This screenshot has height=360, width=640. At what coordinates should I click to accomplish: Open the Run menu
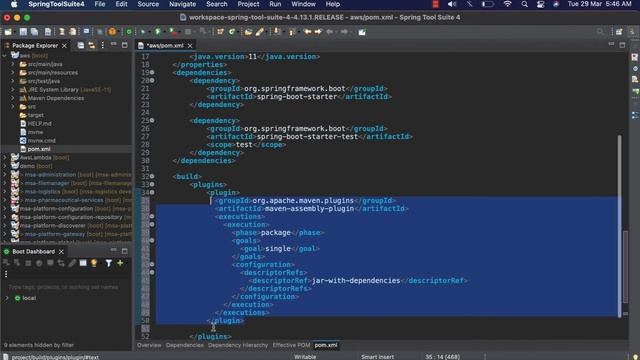pos(275,4)
